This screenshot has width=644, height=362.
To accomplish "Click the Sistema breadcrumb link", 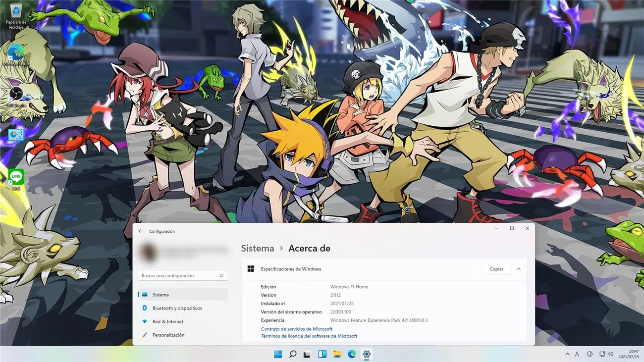I will 257,249.
